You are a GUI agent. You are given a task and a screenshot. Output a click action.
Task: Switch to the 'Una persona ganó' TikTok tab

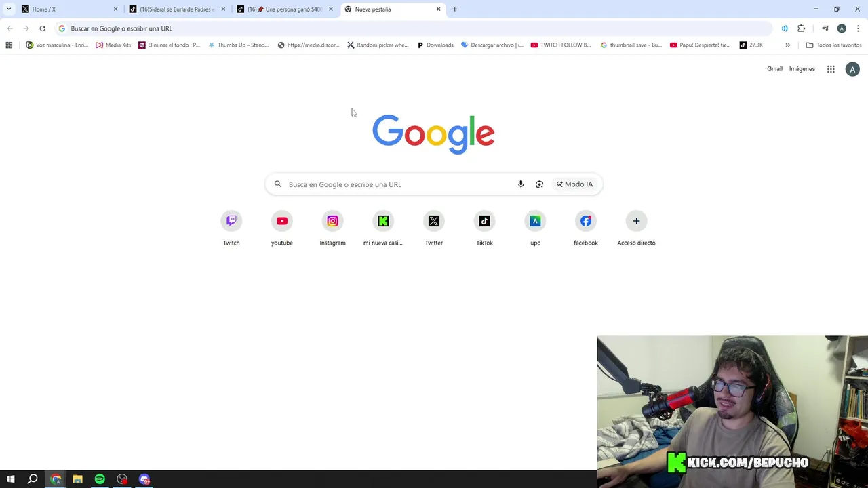point(285,9)
